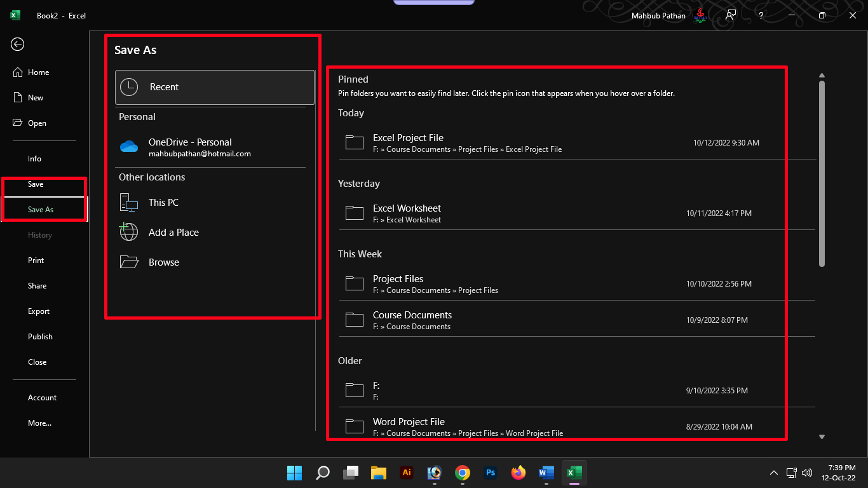
Task: Open the Excel Project File folder
Action: (x=577, y=143)
